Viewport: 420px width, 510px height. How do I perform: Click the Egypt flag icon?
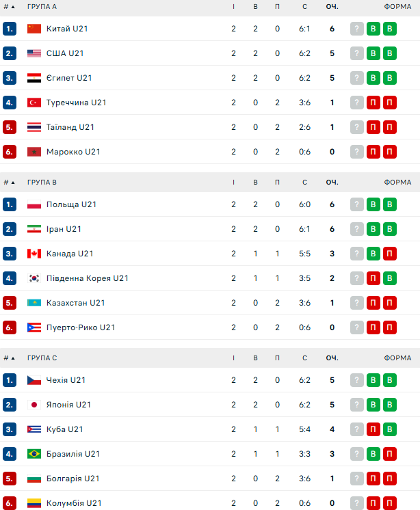pyautogui.click(x=34, y=78)
